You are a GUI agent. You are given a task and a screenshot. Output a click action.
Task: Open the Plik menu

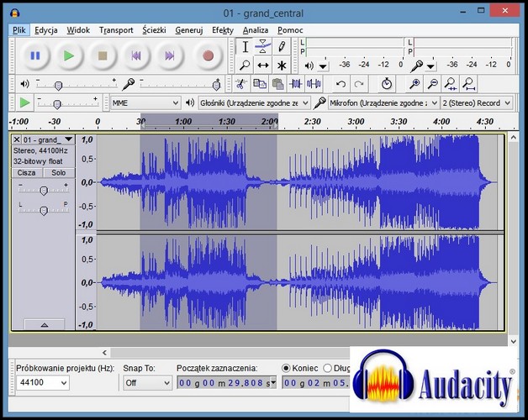19,30
